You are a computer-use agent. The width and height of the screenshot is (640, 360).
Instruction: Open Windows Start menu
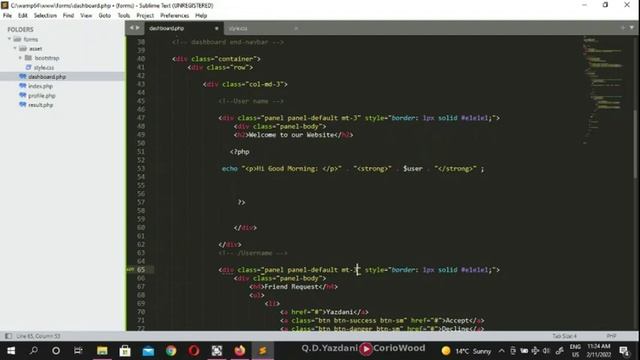(11, 351)
